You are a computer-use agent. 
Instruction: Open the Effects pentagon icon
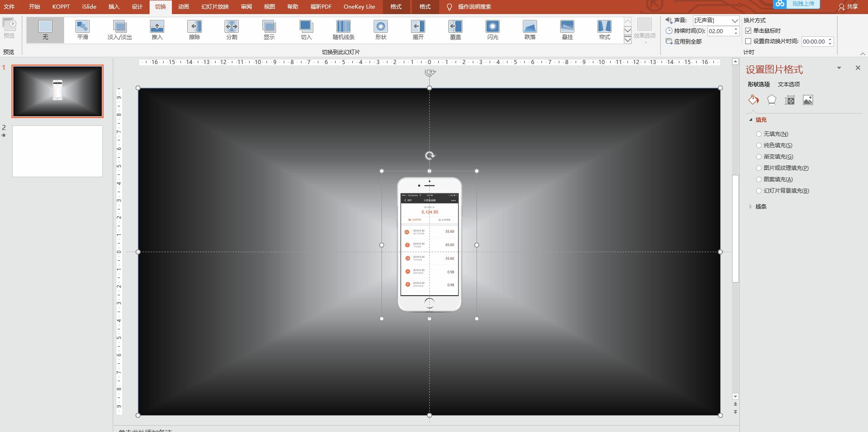(x=772, y=100)
